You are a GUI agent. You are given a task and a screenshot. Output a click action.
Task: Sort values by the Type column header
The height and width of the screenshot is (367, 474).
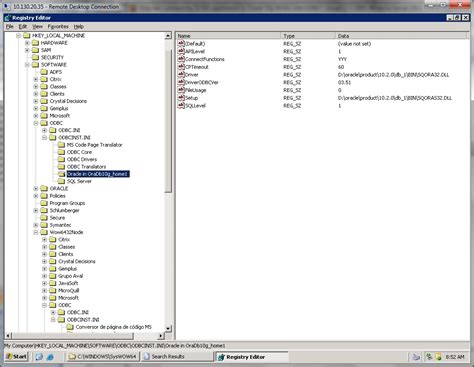[x=308, y=36]
